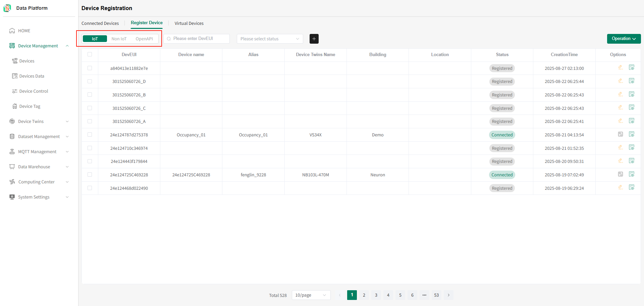Select the row checkbox for 24e124725C469228
This screenshot has width=644, height=306.
click(90, 175)
